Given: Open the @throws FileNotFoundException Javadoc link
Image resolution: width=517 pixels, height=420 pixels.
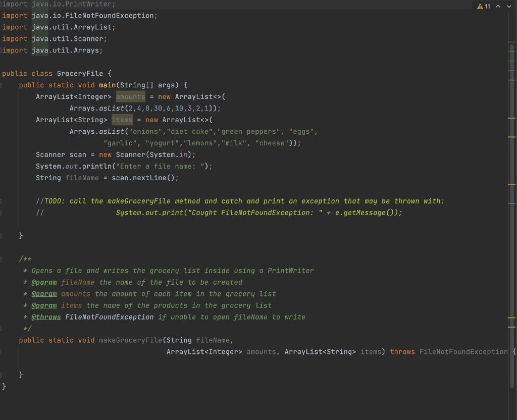Looking at the screenshot, I should pos(46,317).
